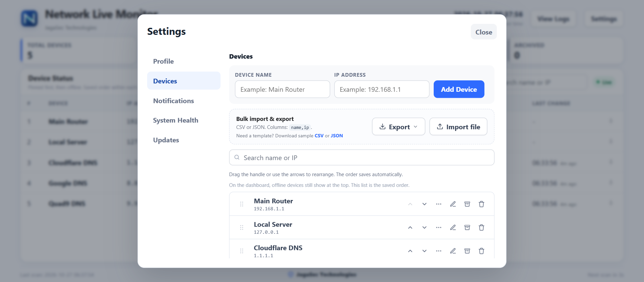
Task: Grab the Cloudflare DNS drag handle
Action: click(x=241, y=251)
